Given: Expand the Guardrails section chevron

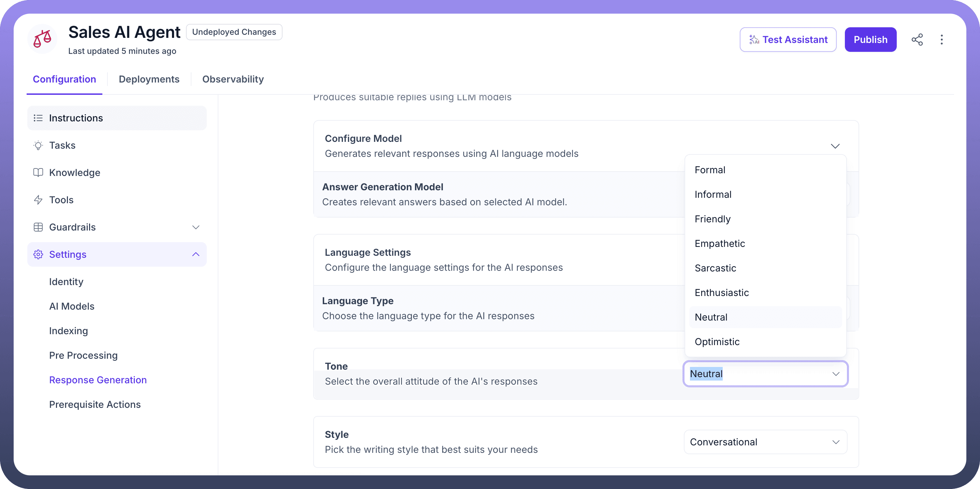Looking at the screenshot, I should (x=196, y=227).
